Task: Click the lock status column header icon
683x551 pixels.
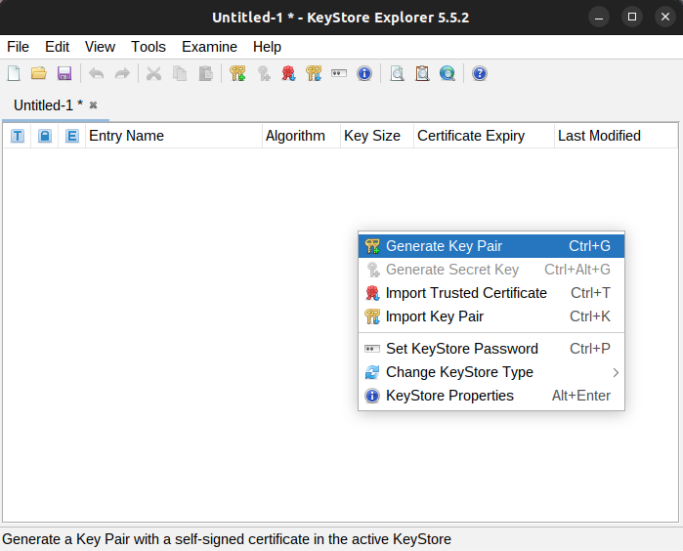Action: click(44, 136)
